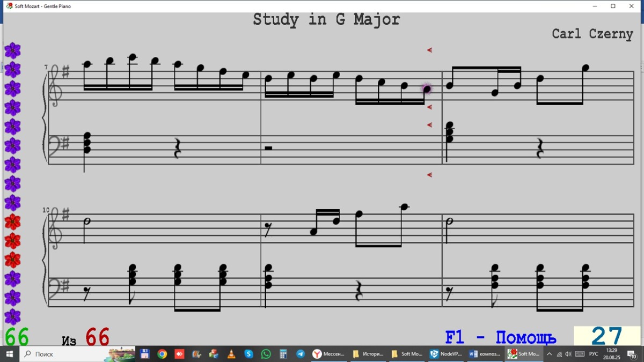This screenshot has height=362, width=644.
Task: Click the red arrow marker above the treble staff
Action: click(429, 50)
